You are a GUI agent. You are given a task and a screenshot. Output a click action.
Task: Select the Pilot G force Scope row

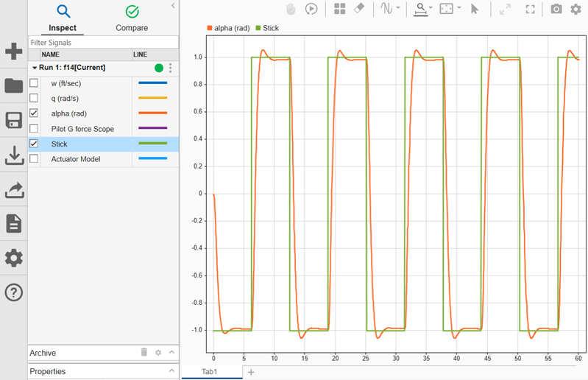[104, 129]
